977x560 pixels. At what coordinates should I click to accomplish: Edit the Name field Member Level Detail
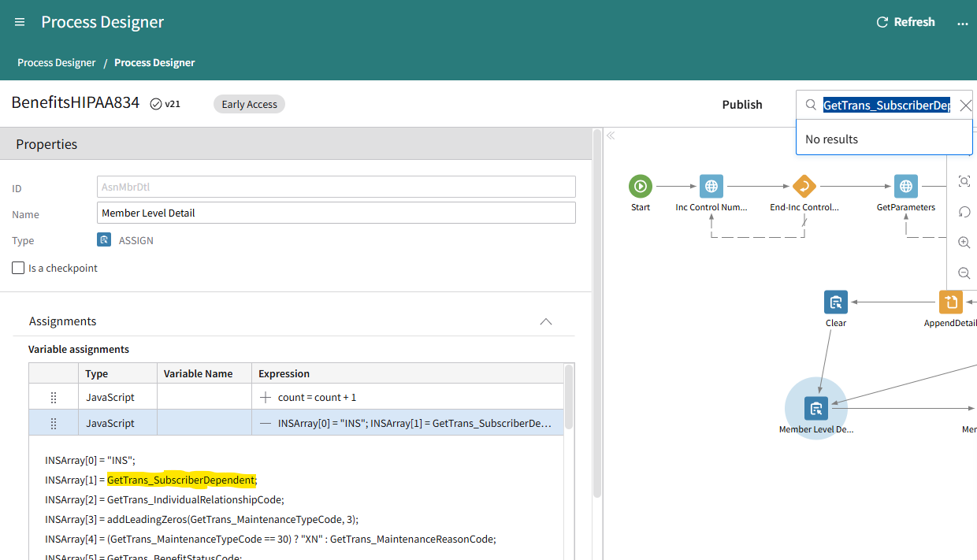(336, 213)
